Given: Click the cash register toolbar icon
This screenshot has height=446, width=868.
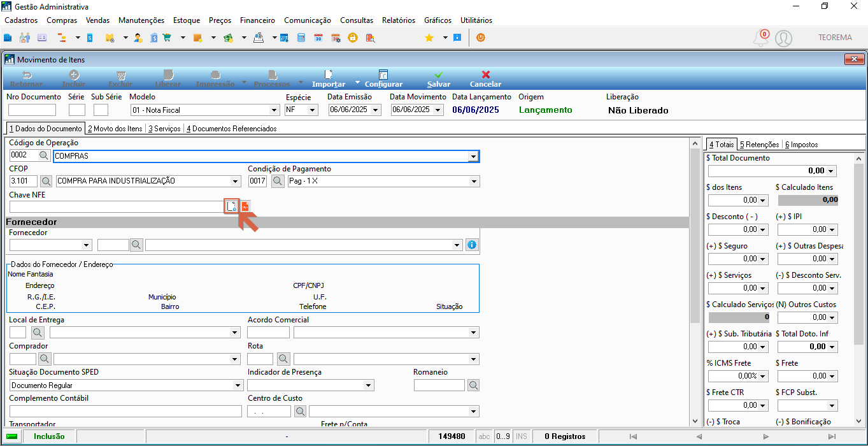Looking at the screenshot, I should tap(259, 38).
